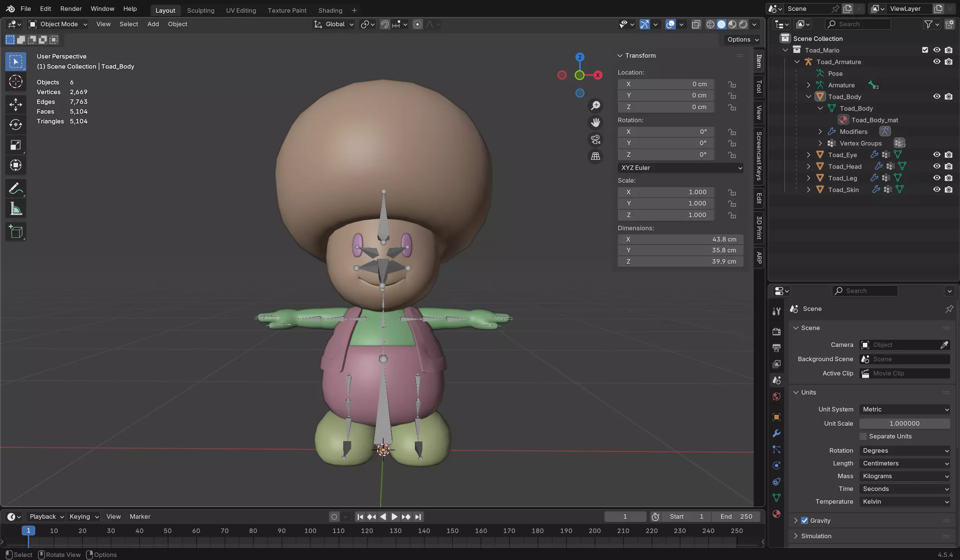Screen dimensions: 960x560
Task: Expand the Toad_Head tree item
Action: (x=808, y=167)
